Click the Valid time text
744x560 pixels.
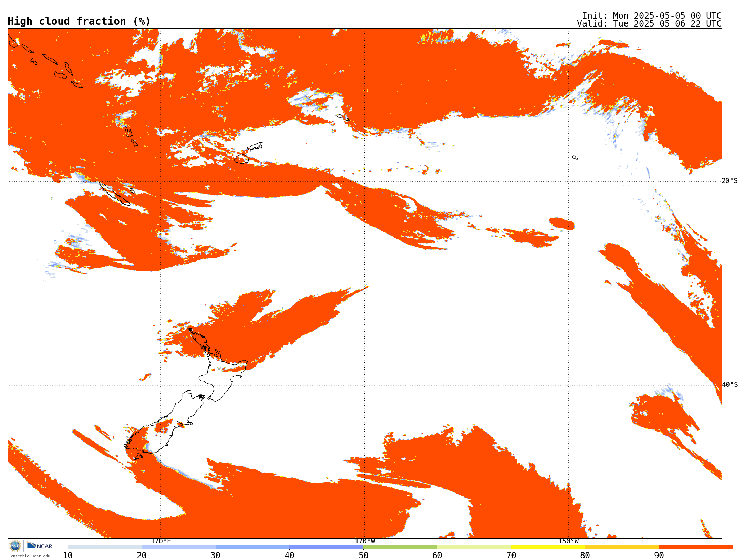649,24
